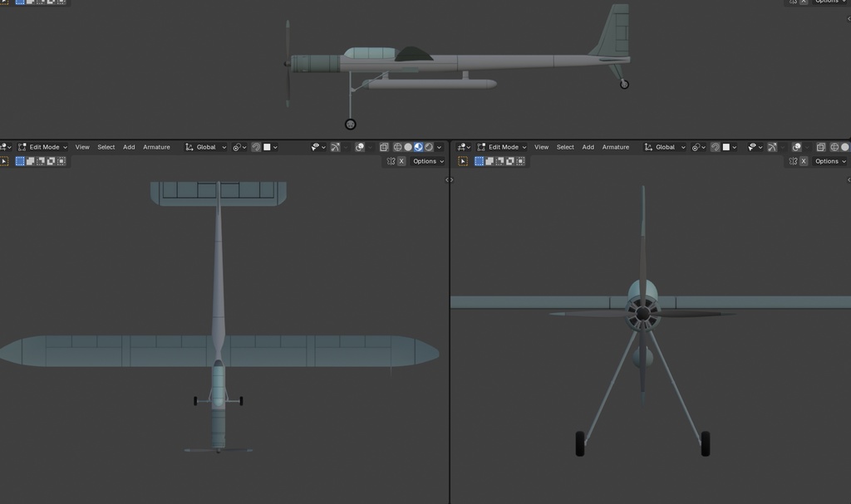Expand Global transform orientation in right viewport
Screen dimensions: 851x504
pos(665,147)
